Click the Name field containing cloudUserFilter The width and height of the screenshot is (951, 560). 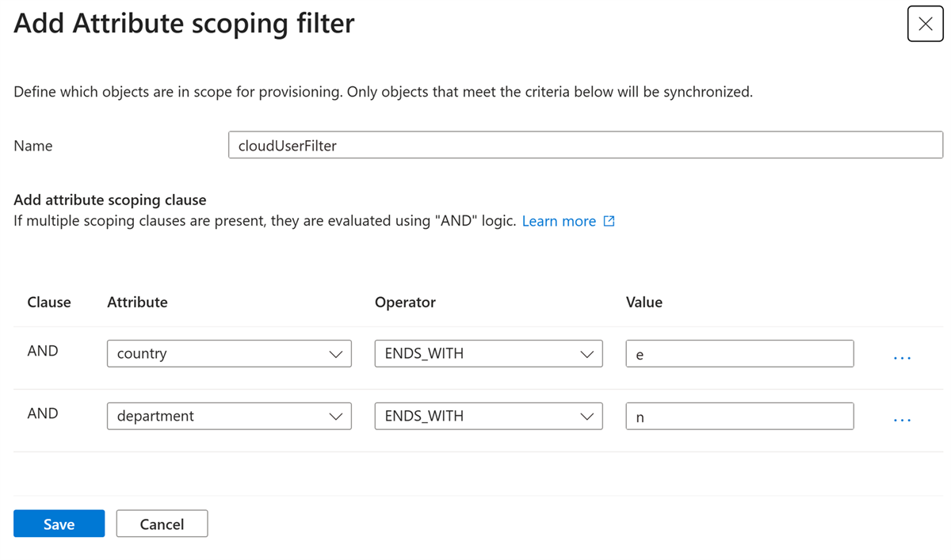586,145
